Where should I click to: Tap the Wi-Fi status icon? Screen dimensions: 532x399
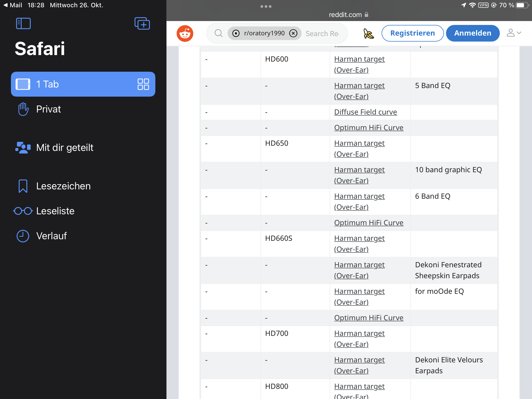pyautogui.click(x=472, y=5)
